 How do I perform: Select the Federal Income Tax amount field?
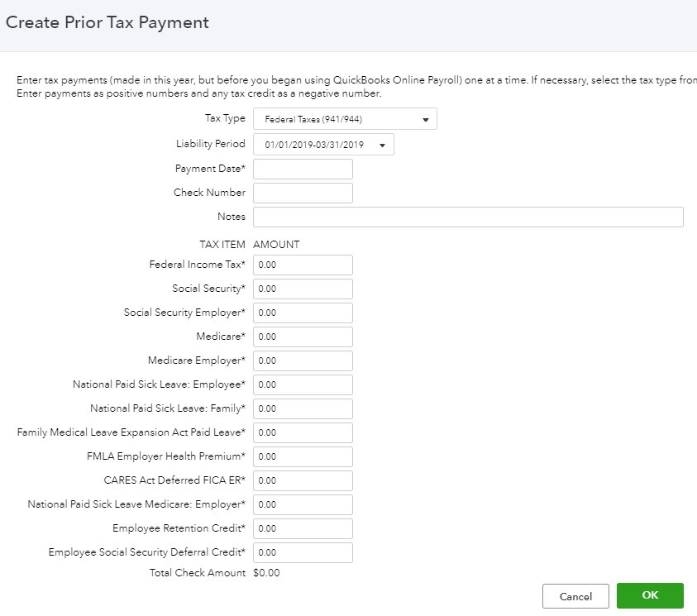pyautogui.click(x=303, y=265)
